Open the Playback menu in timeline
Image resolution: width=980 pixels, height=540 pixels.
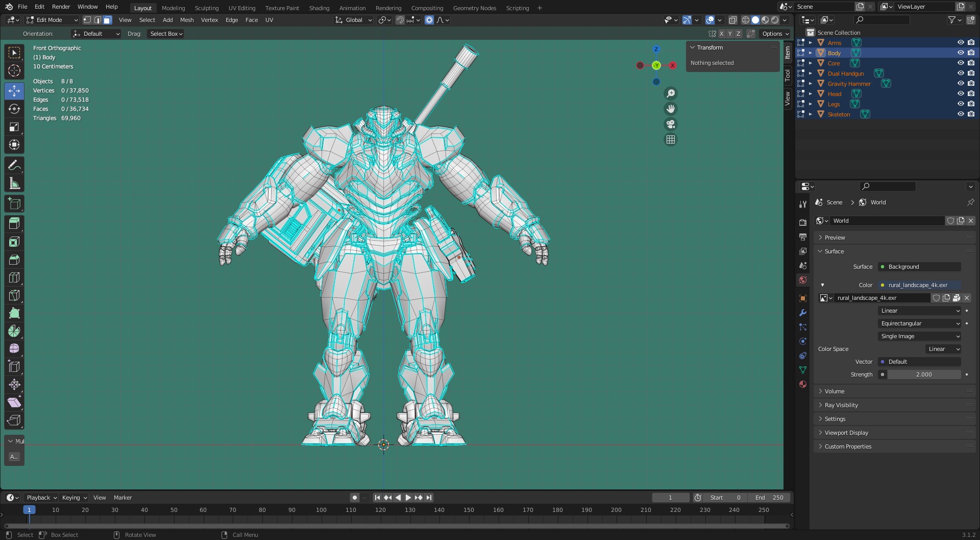pos(41,498)
